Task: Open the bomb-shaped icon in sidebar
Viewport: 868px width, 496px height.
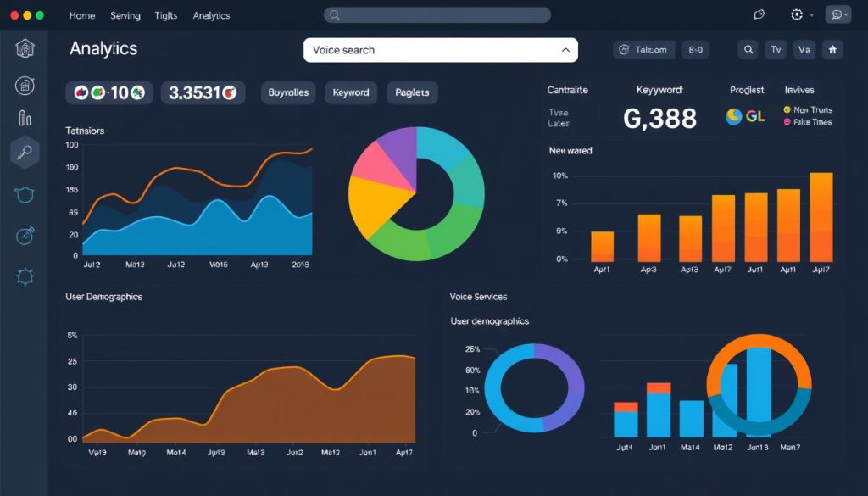Action: tap(25, 236)
